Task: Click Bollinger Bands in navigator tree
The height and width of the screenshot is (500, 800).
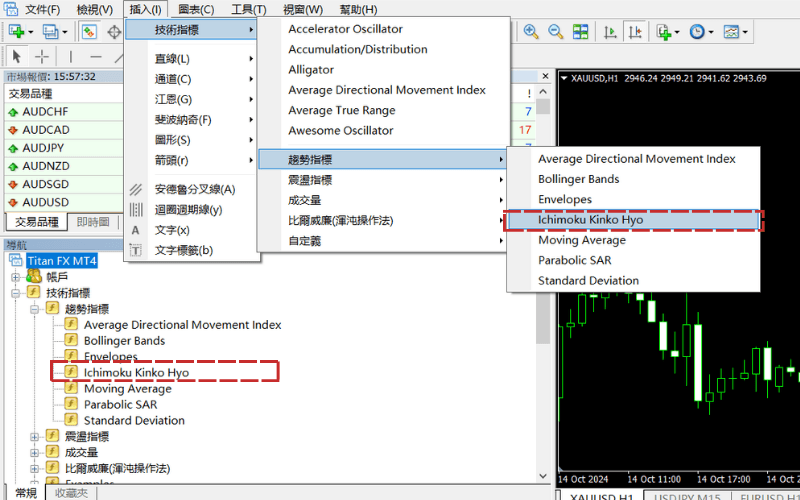Action: [124, 341]
